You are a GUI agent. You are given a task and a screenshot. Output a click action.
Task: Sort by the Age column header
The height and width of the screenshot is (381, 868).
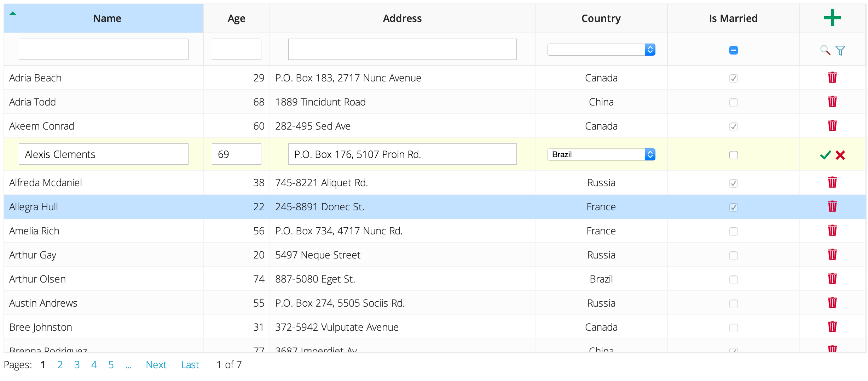tap(236, 18)
